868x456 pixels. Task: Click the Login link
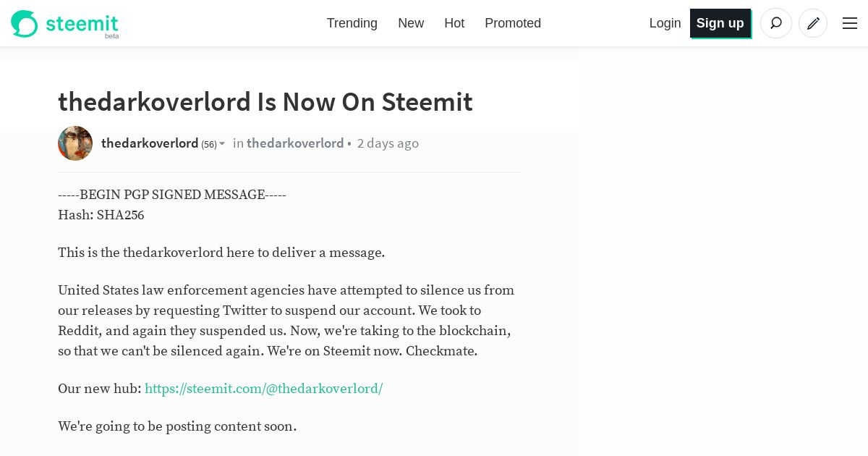[x=665, y=23]
